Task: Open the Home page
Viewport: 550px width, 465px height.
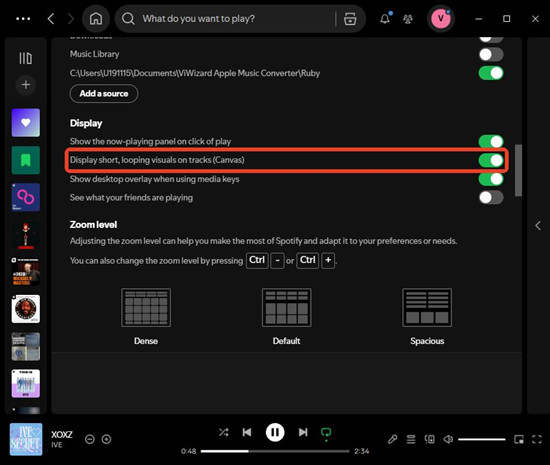Action: point(96,19)
